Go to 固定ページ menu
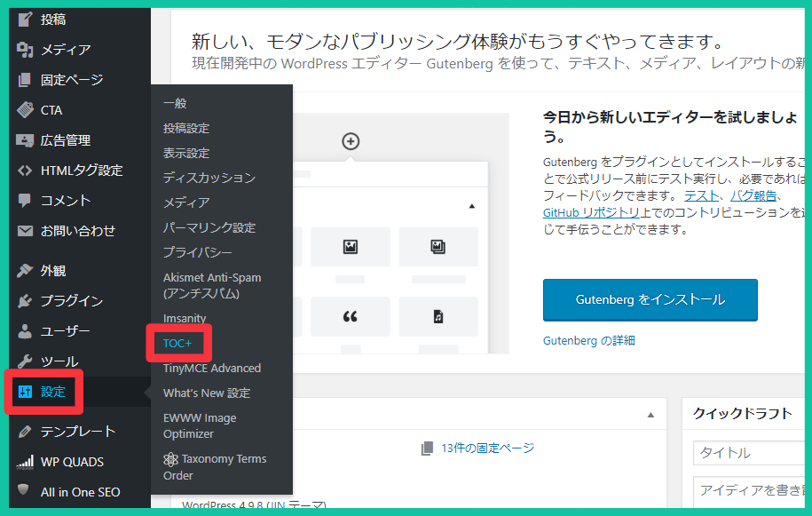The width and height of the screenshot is (812, 516). (72, 80)
